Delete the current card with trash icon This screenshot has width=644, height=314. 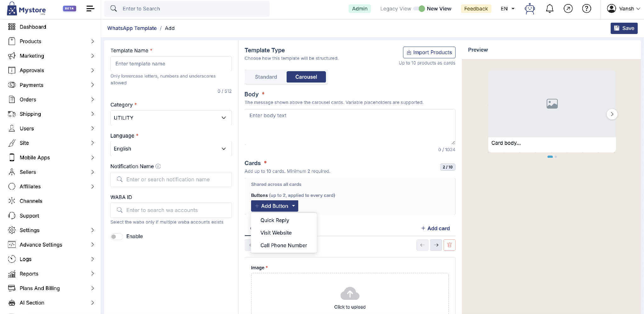click(x=449, y=245)
